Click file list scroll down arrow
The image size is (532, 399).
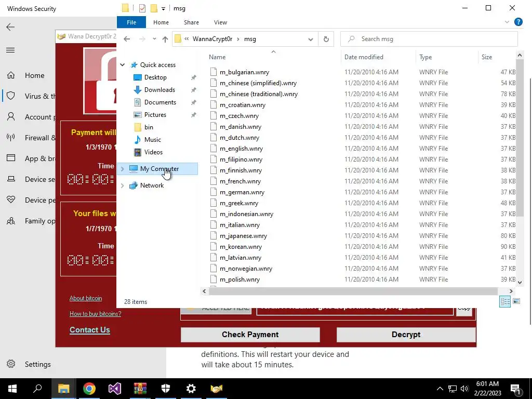(x=520, y=282)
